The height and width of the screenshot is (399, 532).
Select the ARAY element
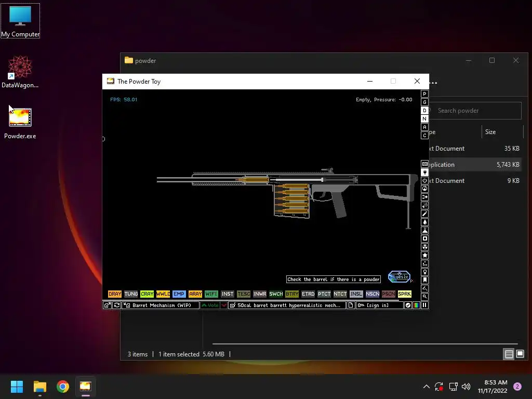195,294
